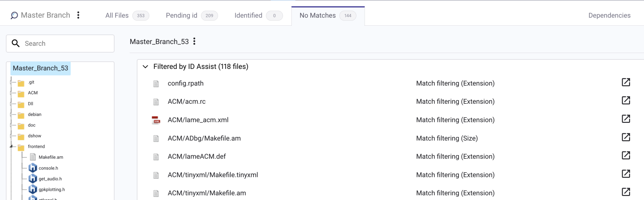Open ACM/ADbg/Makefile.am in external view
The width and height of the screenshot is (644, 200).
626,137
